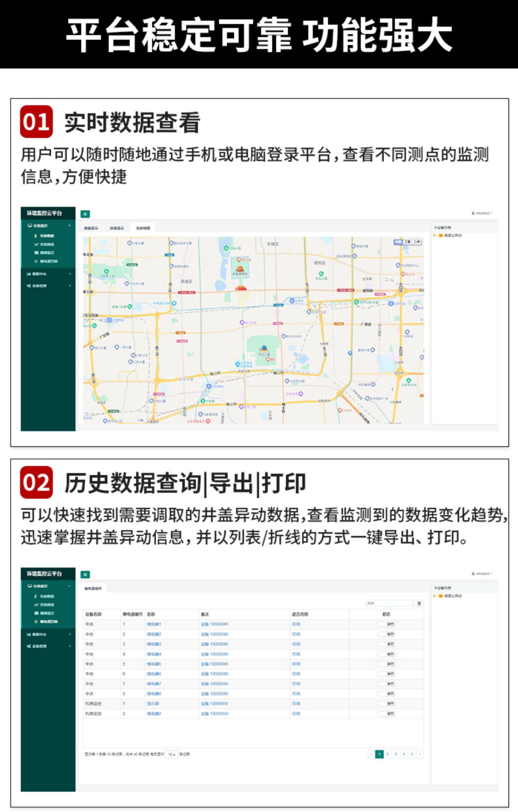Toggle status switch for 继电器3 row

tap(386, 644)
